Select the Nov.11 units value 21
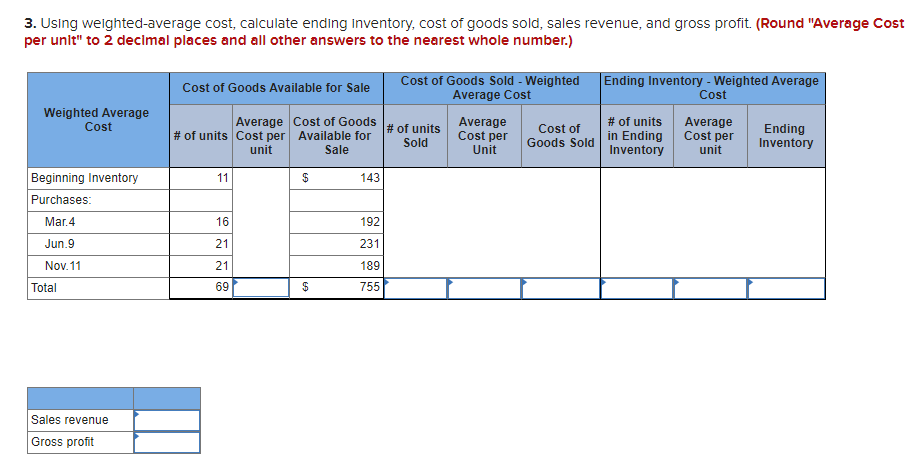 click(222, 266)
